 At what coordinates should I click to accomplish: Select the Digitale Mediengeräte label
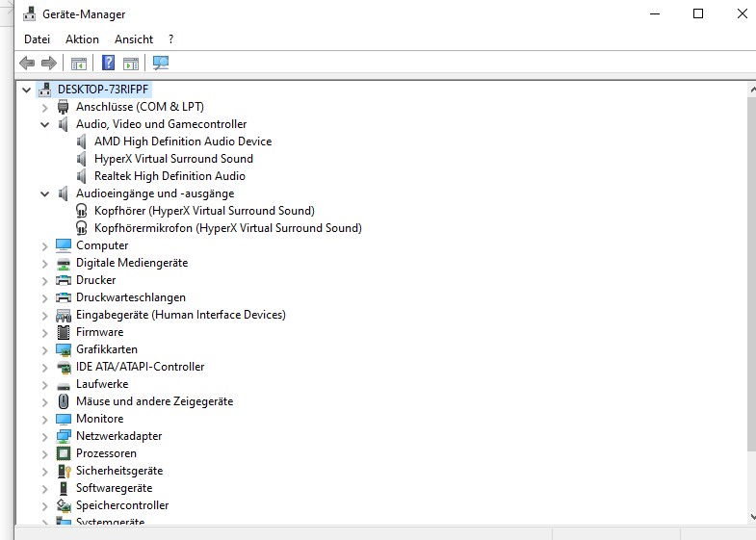(x=132, y=263)
